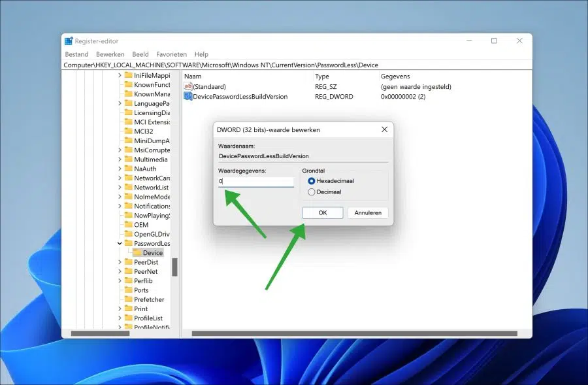This screenshot has width=588, height=385.
Task: Expand the MsiCorrupted tree node
Action: point(120,150)
